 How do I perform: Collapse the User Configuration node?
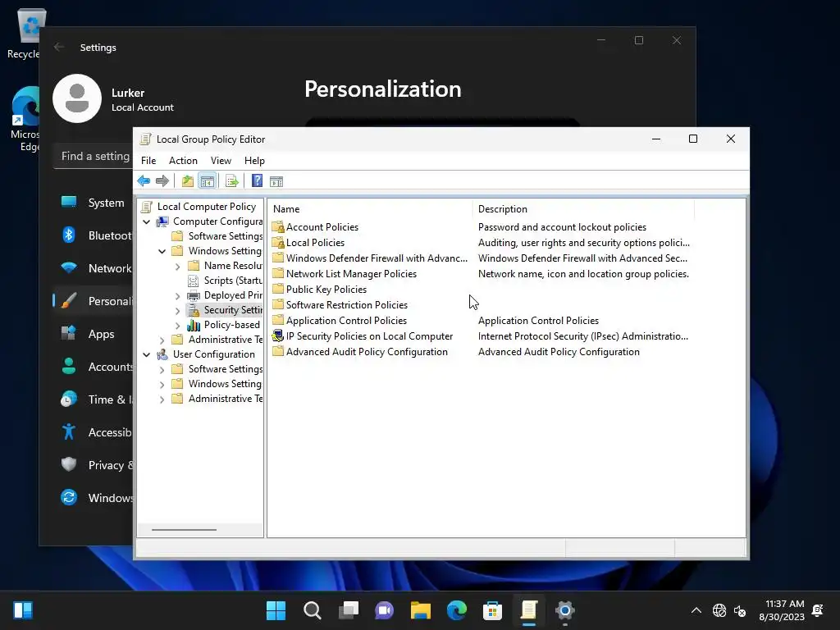(x=146, y=354)
